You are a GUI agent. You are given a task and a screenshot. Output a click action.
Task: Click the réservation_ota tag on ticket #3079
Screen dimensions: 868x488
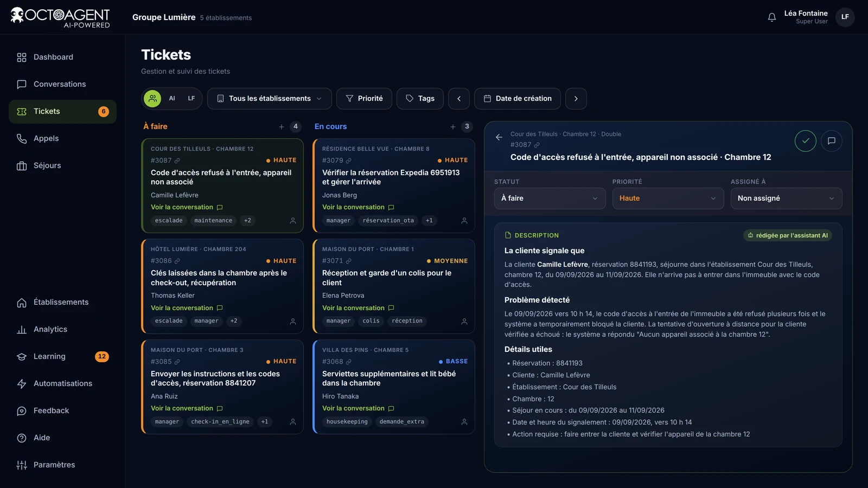pos(388,221)
